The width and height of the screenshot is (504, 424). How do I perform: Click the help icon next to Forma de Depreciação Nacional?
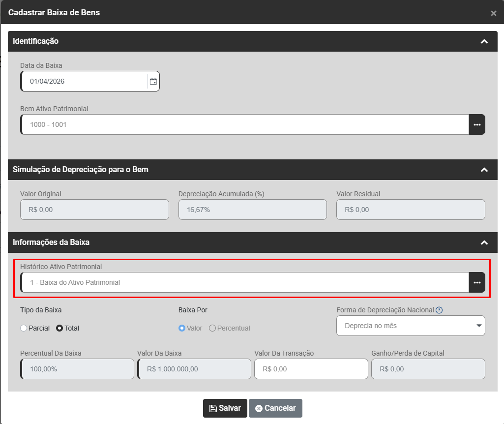point(439,310)
